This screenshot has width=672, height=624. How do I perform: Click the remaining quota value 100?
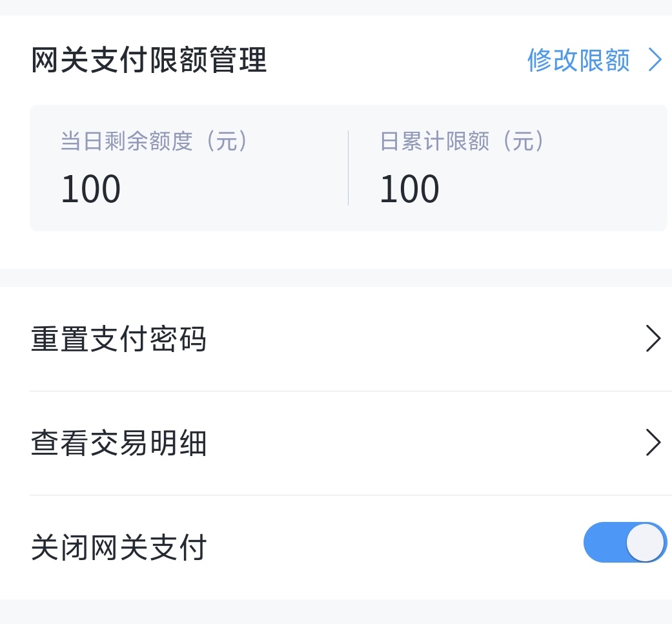(x=90, y=189)
